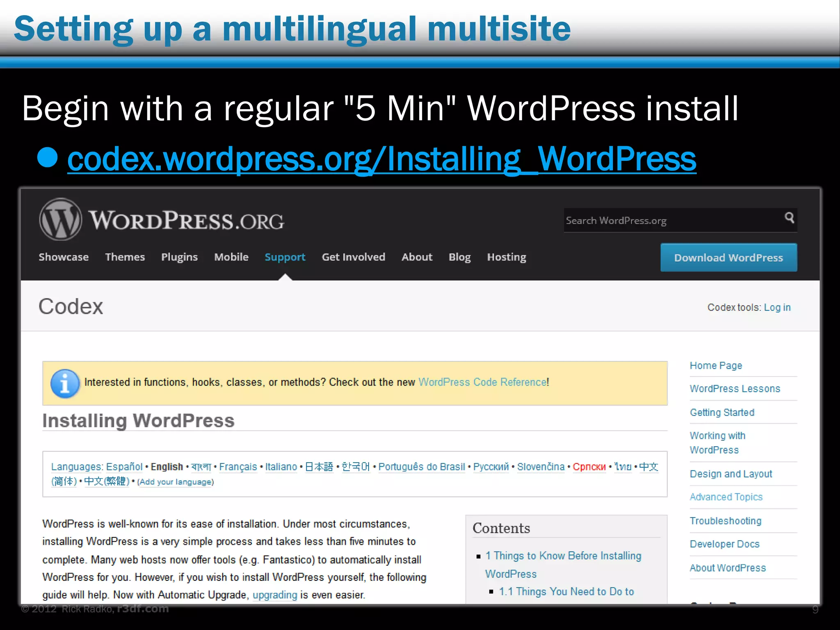Open the WordPress Lessons sidebar link
The width and height of the screenshot is (840, 630).
pyautogui.click(x=735, y=389)
